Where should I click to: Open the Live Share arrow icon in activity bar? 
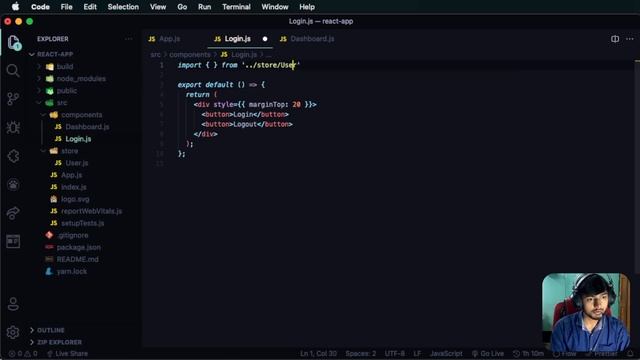[x=13, y=213]
